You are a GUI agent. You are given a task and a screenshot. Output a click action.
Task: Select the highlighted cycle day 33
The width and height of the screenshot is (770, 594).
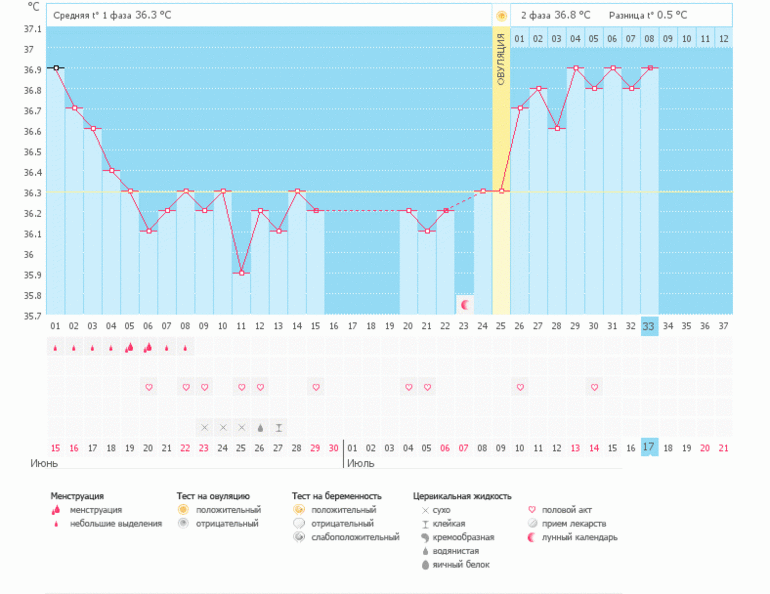click(x=649, y=326)
